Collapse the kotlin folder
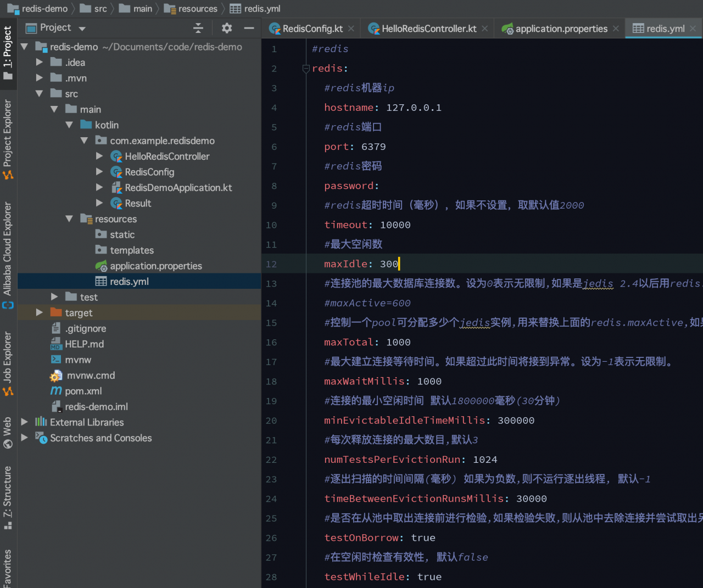The image size is (703, 588). 69,125
